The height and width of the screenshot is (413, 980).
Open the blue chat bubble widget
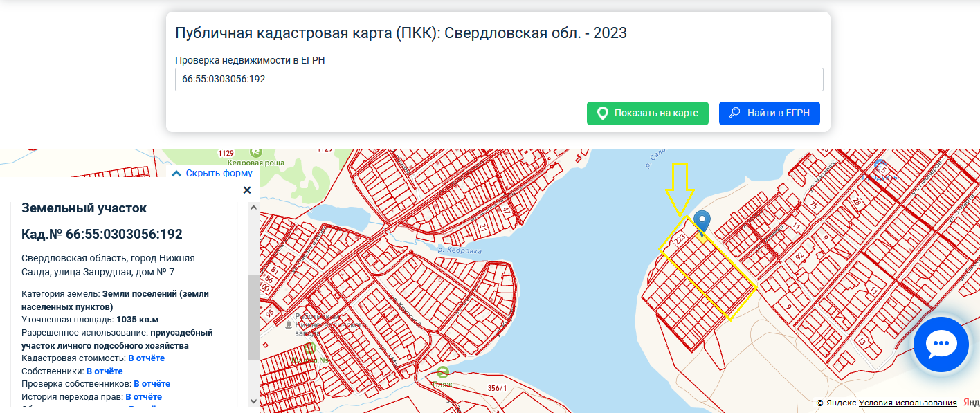pos(941,344)
